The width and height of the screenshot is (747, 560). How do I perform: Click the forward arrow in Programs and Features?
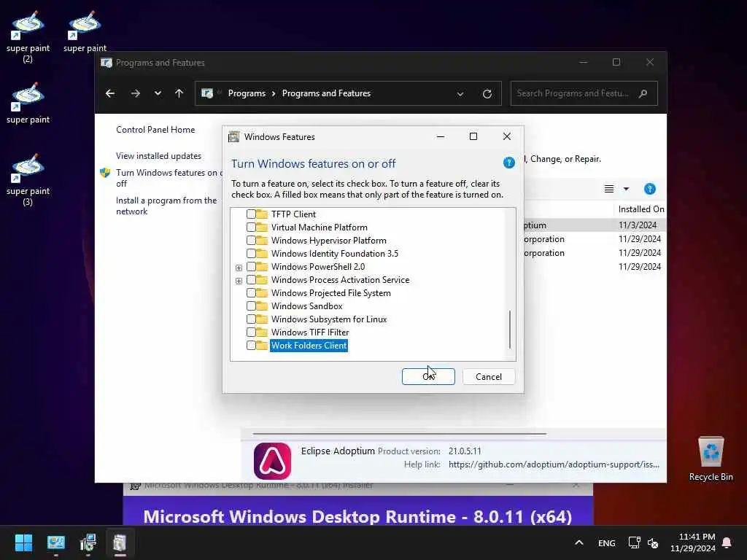coord(135,93)
